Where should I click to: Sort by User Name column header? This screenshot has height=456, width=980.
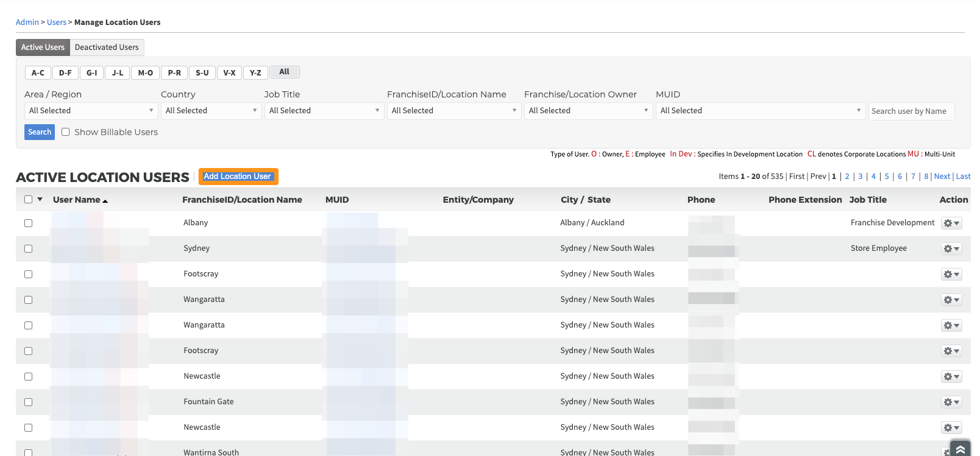point(76,200)
